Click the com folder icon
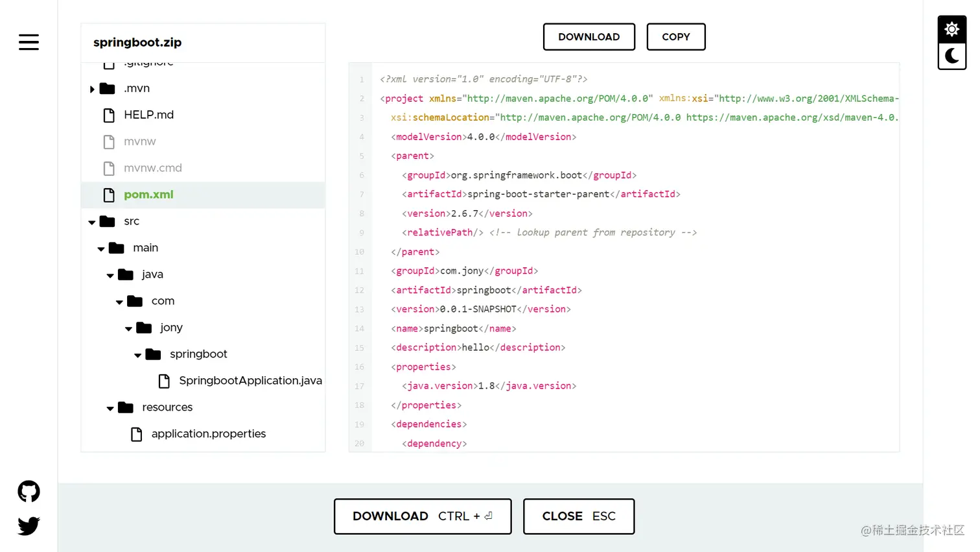 [x=135, y=302]
